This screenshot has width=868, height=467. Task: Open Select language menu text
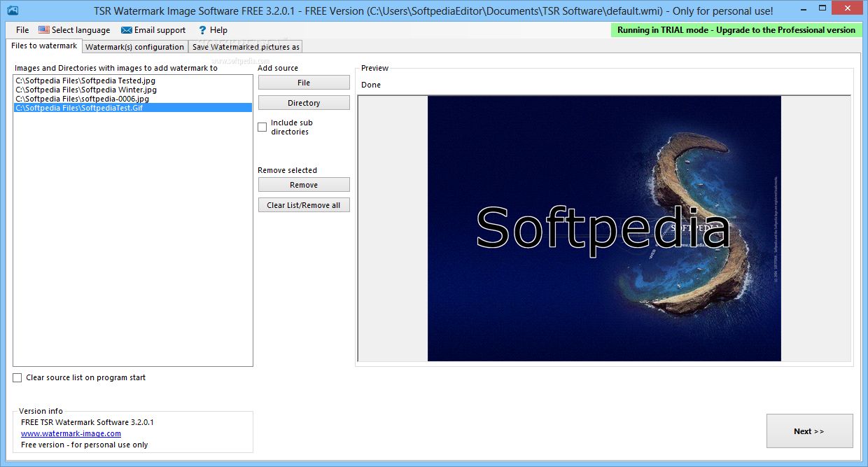pos(80,30)
